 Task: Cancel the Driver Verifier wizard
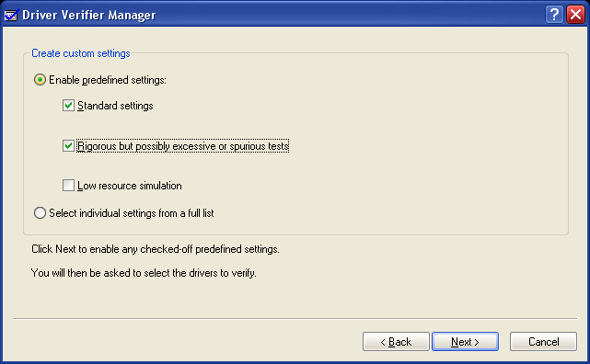click(x=543, y=341)
